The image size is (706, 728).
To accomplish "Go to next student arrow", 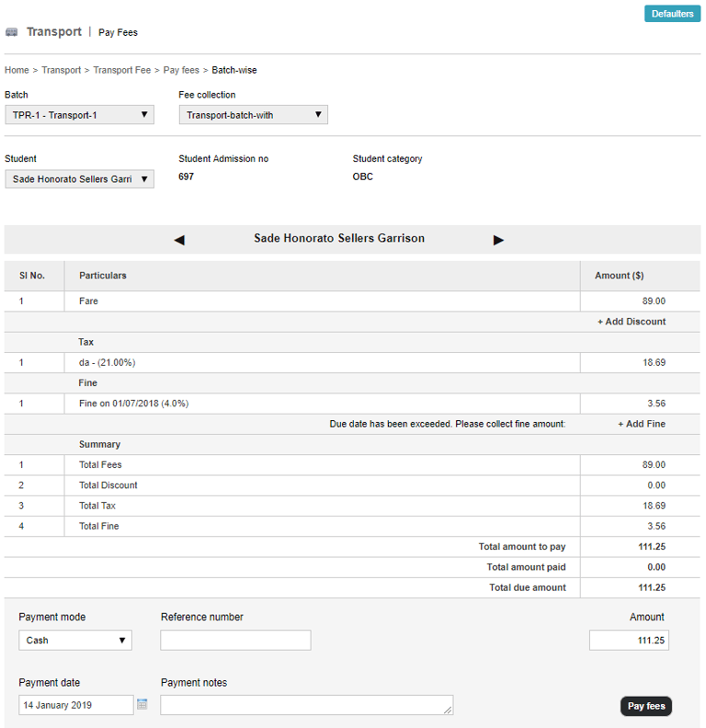I will [498, 240].
